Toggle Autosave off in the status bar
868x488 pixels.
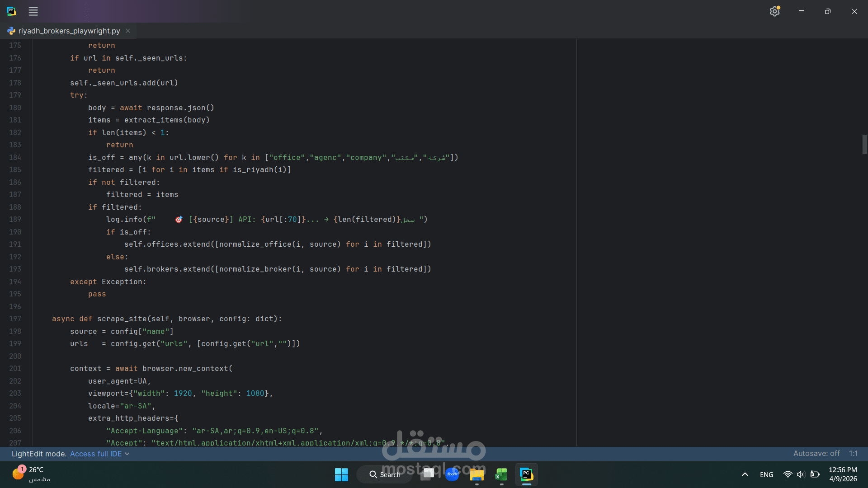[x=816, y=453]
